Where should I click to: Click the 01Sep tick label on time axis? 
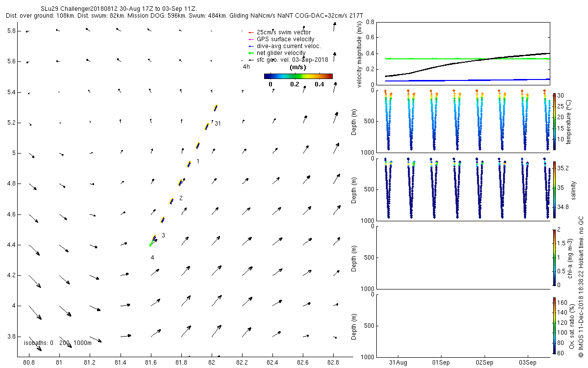pyautogui.click(x=441, y=363)
